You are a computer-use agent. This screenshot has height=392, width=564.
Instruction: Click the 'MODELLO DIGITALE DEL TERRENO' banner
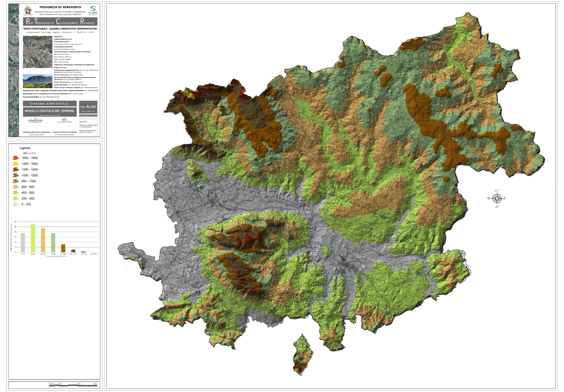[x=50, y=112]
